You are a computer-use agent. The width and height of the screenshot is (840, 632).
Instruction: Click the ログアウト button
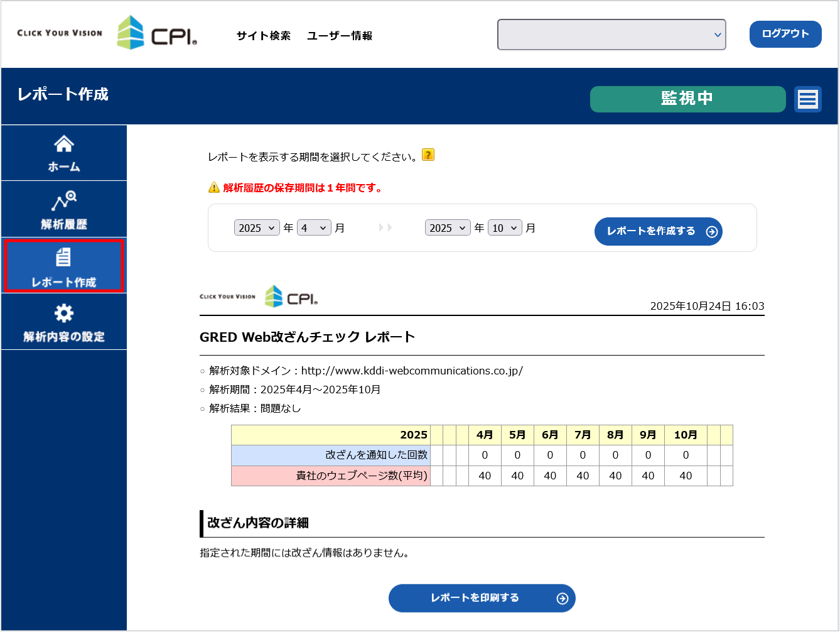click(785, 34)
